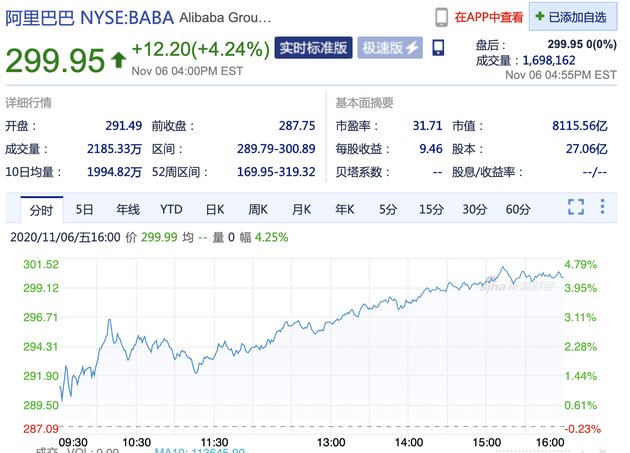Select the 分时 chart tab

pos(41,209)
